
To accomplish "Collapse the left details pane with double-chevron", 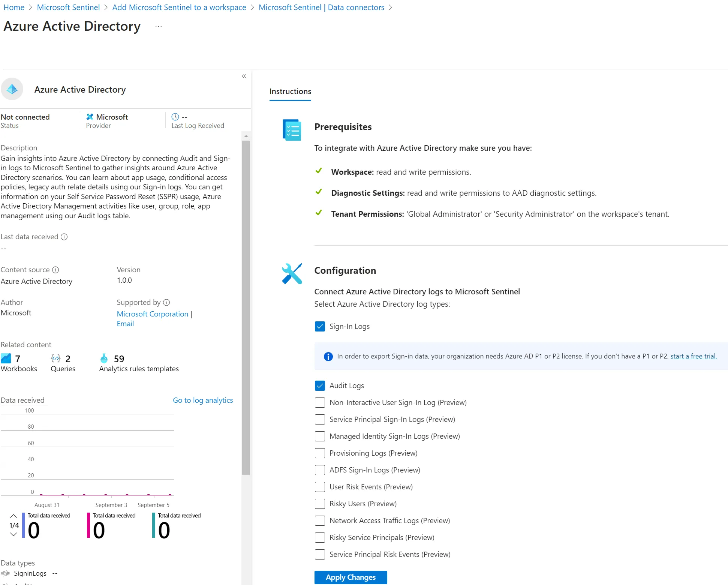I will 244,76.
